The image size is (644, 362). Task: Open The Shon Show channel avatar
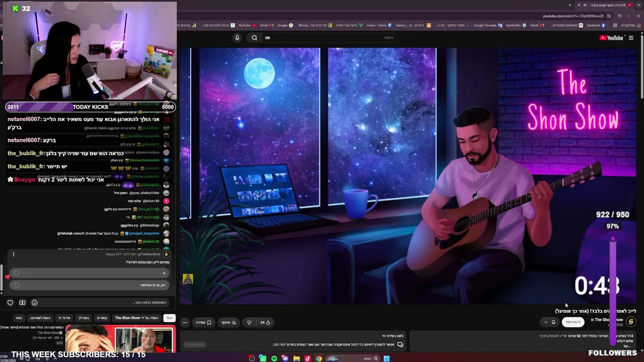click(631, 322)
